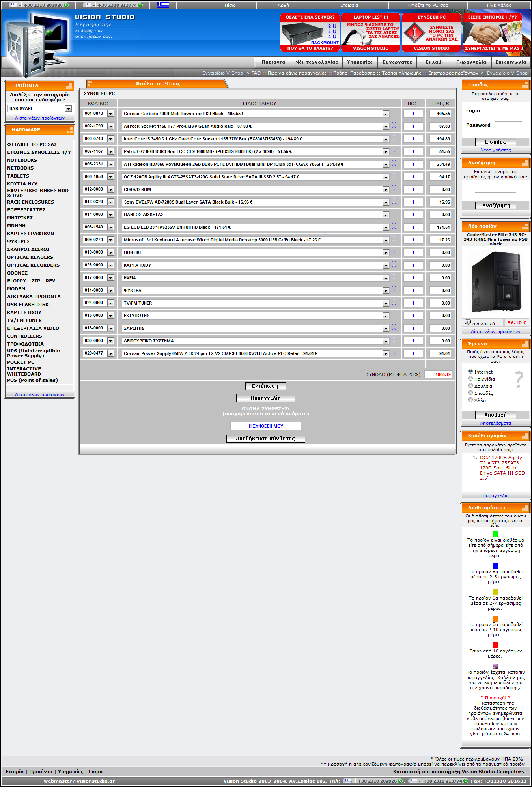
Task: Click the Αναζήτηση search button
Action: pyautogui.click(x=495, y=206)
